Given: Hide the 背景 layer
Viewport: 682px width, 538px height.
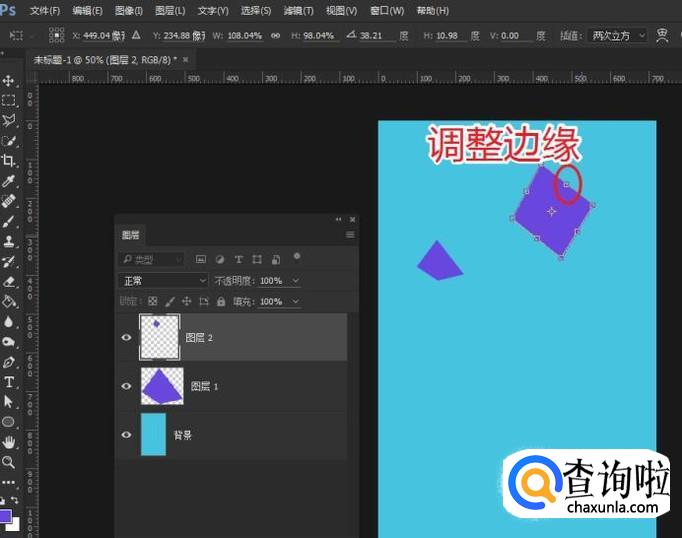Looking at the screenshot, I should (x=126, y=435).
